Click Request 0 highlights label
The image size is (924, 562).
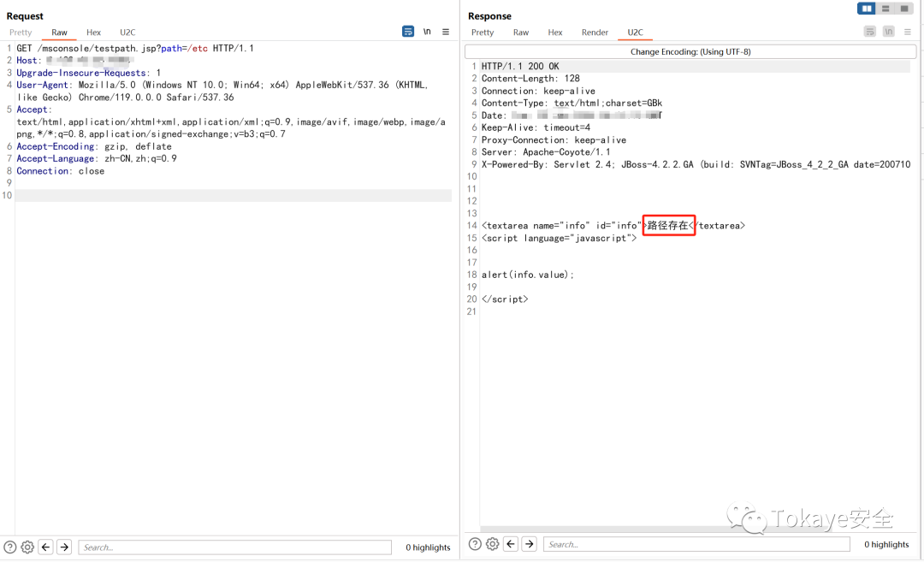pyautogui.click(x=428, y=547)
